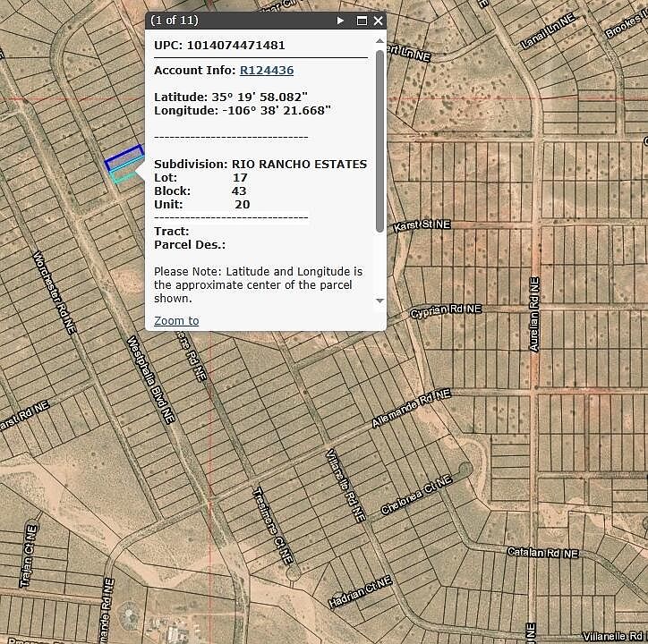648x644 pixels.
Task: Open account info link R124436
Action: 267,70
